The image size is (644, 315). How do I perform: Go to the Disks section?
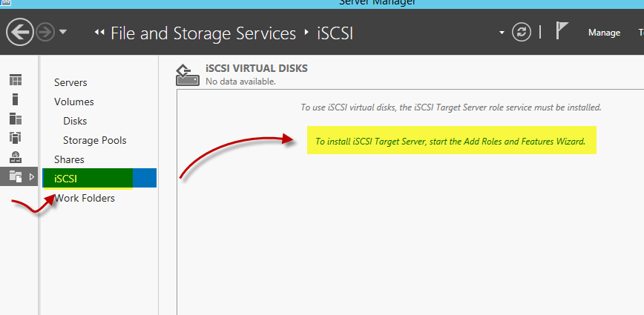coord(75,121)
